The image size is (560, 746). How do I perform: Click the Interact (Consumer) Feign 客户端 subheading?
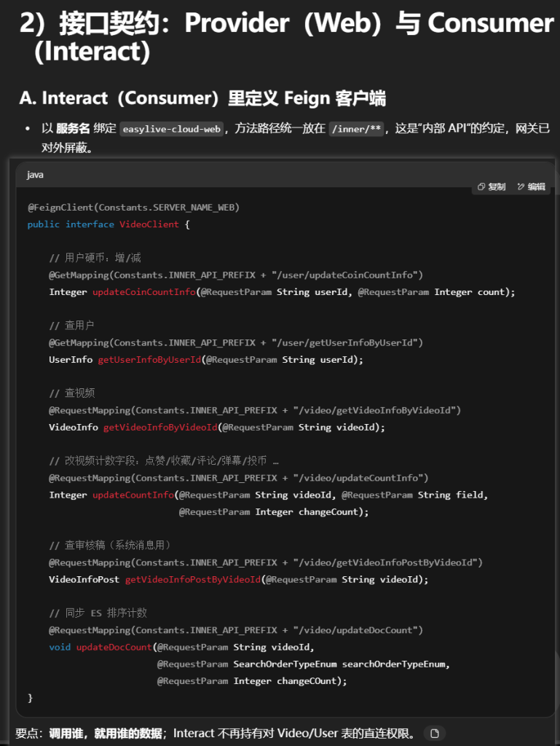coord(202,98)
